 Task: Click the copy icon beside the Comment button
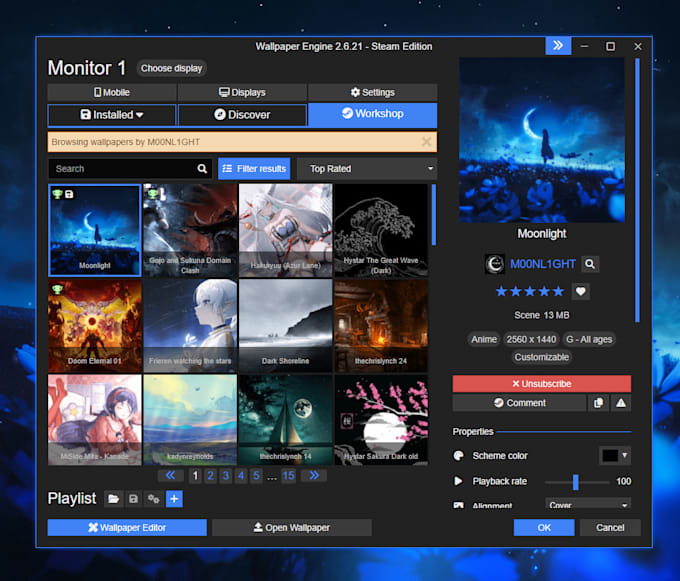coord(598,403)
